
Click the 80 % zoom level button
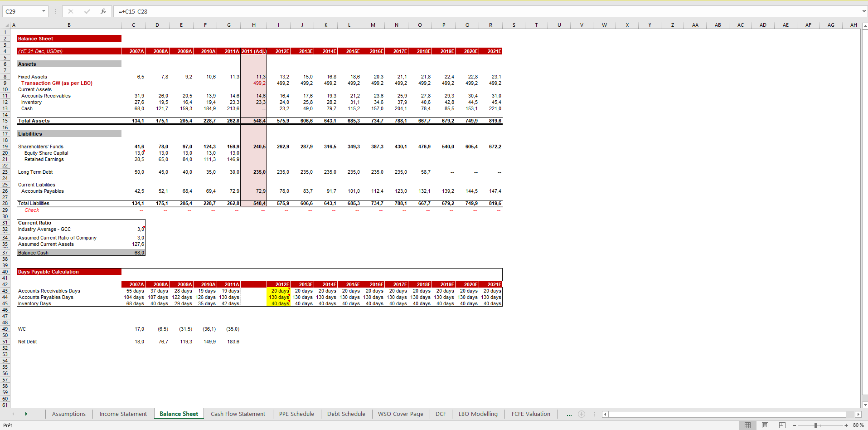click(x=858, y=425)
